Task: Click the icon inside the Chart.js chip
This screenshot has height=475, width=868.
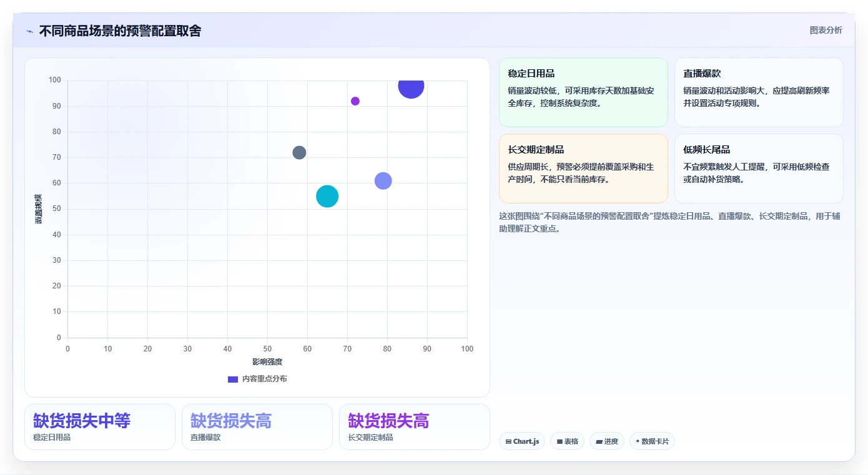Action: (x=508, y=441)
